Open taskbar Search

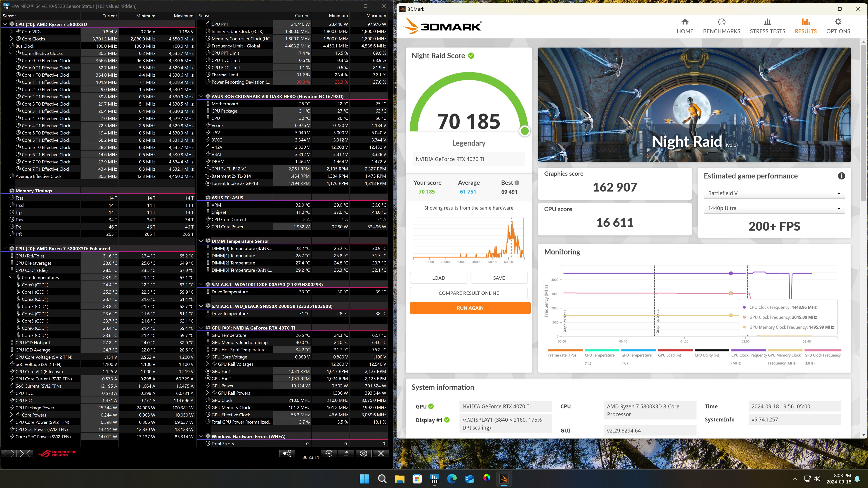coord(382,479)
